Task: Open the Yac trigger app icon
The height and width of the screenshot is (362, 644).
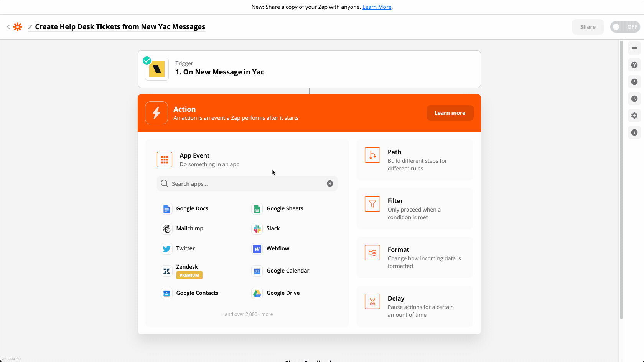Action: [157, 69]
